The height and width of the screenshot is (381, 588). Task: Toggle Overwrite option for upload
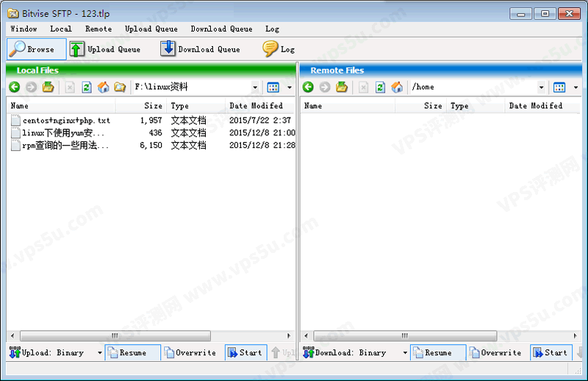pos(190,352)
